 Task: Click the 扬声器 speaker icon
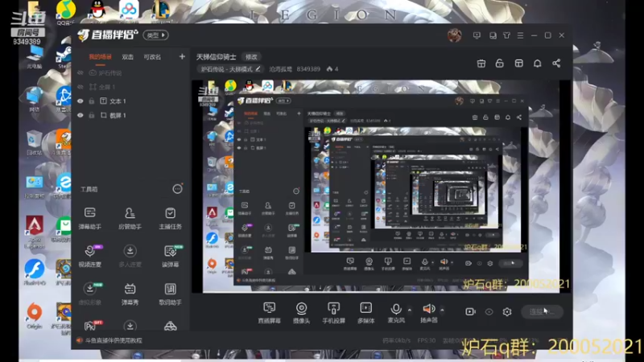pos(428,309)
